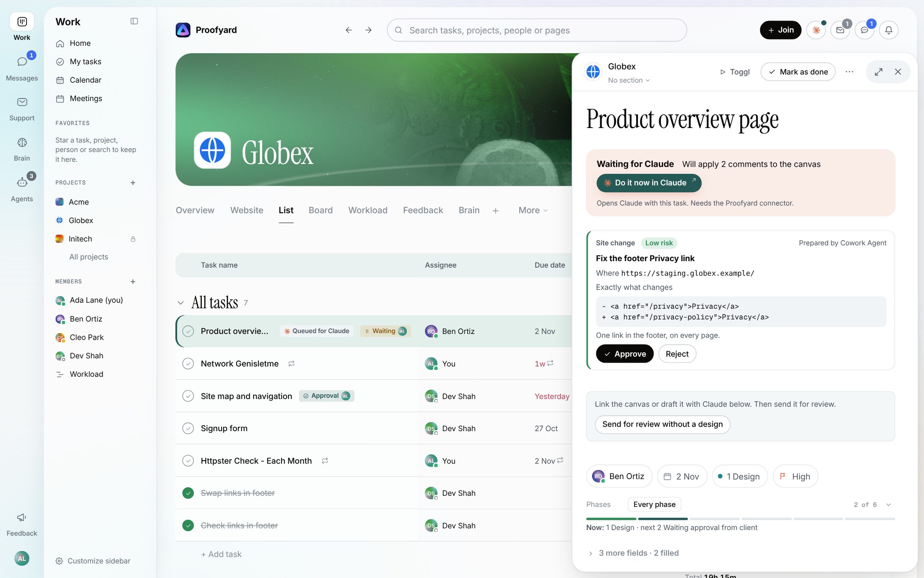Check off Site map and navigation
The height and width of the screenshot is (578, 924).
point(188,396)
